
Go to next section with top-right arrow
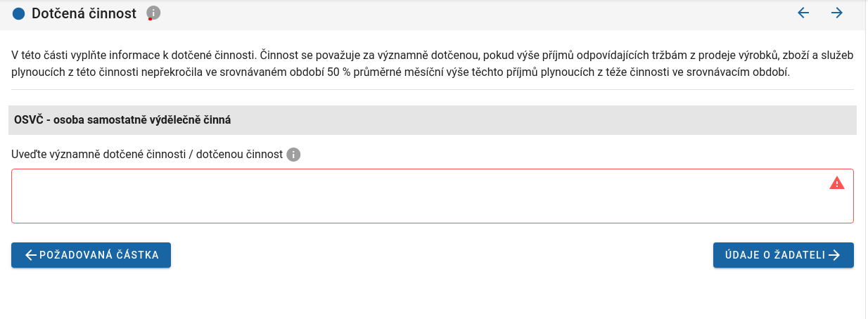(836, 13)
